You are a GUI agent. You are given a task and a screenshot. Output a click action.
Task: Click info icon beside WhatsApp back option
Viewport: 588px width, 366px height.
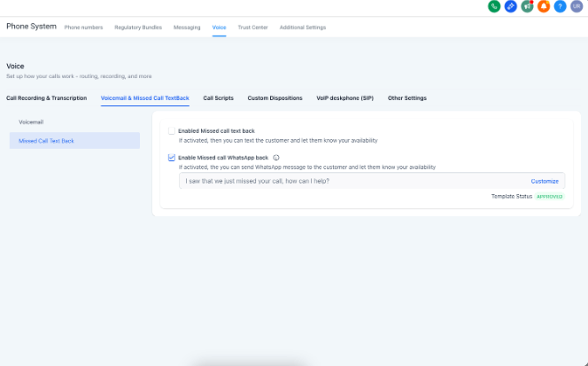tap(276, 158)
